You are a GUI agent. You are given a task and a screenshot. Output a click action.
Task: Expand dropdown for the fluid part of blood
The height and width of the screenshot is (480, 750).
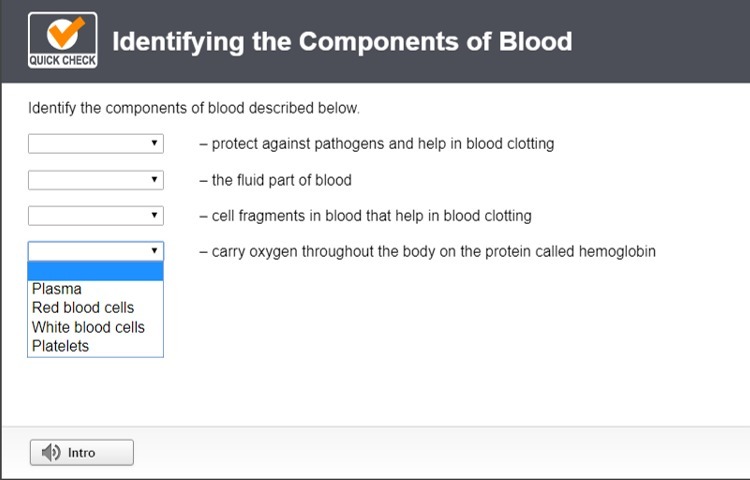[x=96, y=180]
